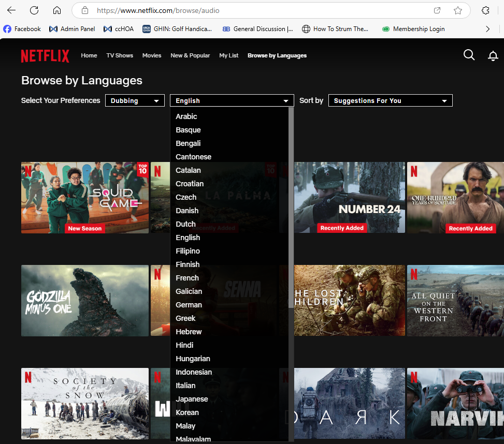Click the site info lock icon
This screenshot has width=504, height=444.
click(85, 10)
